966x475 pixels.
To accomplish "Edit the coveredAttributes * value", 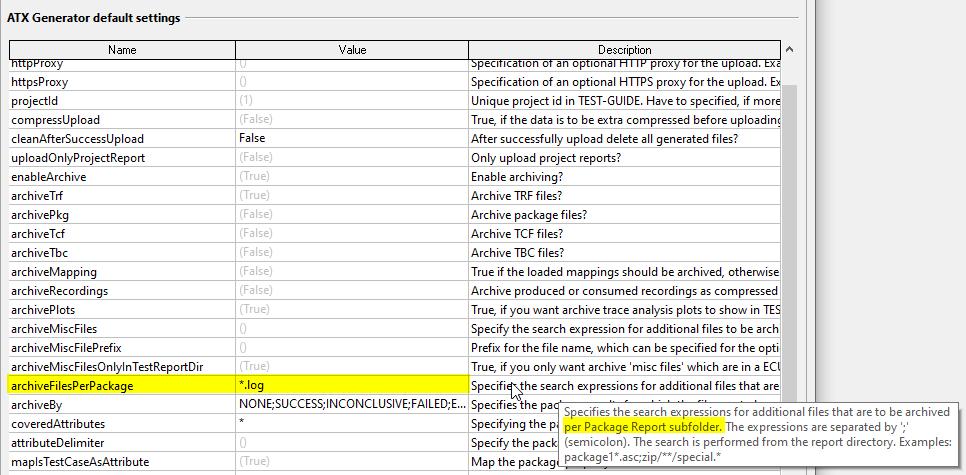I will tap(352, 424).
